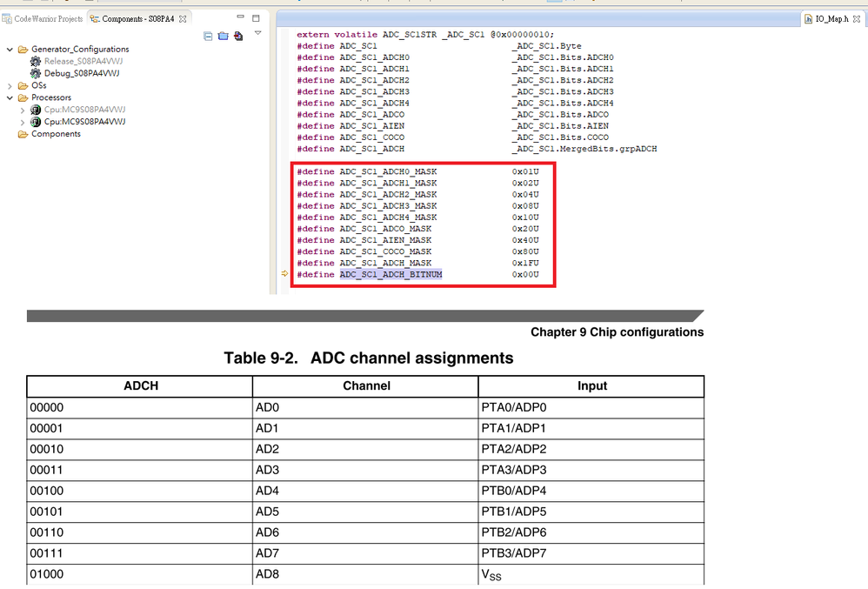868x589 pixels.
Task: Click the disabled Cpu chip icon
Action: (36, 110)
